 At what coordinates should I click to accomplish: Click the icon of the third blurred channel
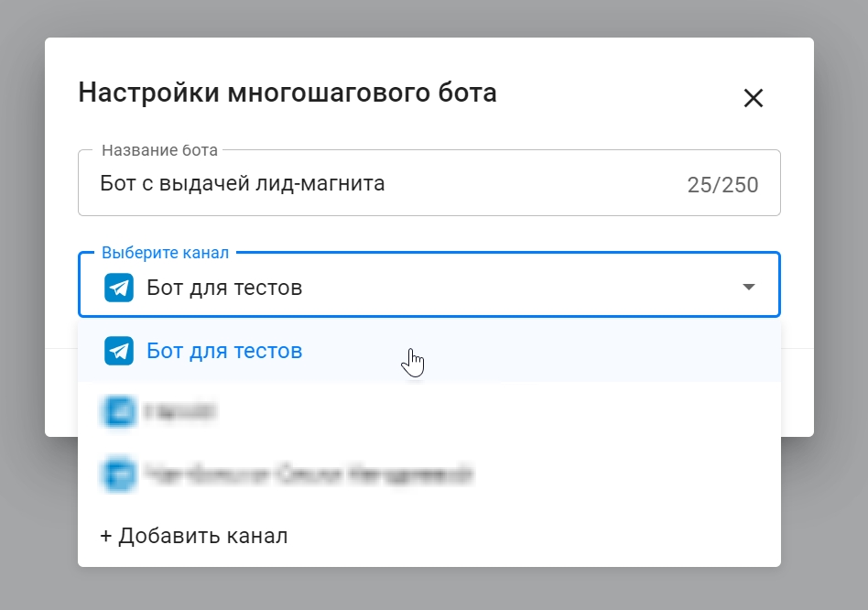(119, 474)
